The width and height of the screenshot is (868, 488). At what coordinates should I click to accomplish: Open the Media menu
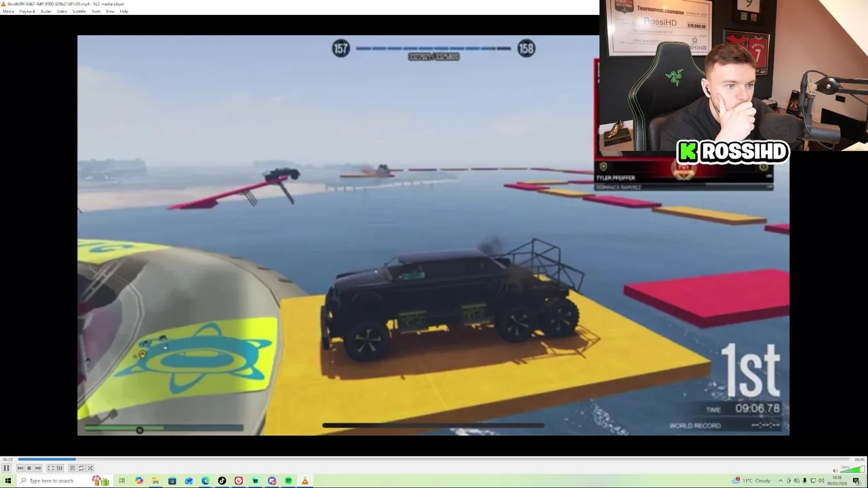(x=8, y=12)
